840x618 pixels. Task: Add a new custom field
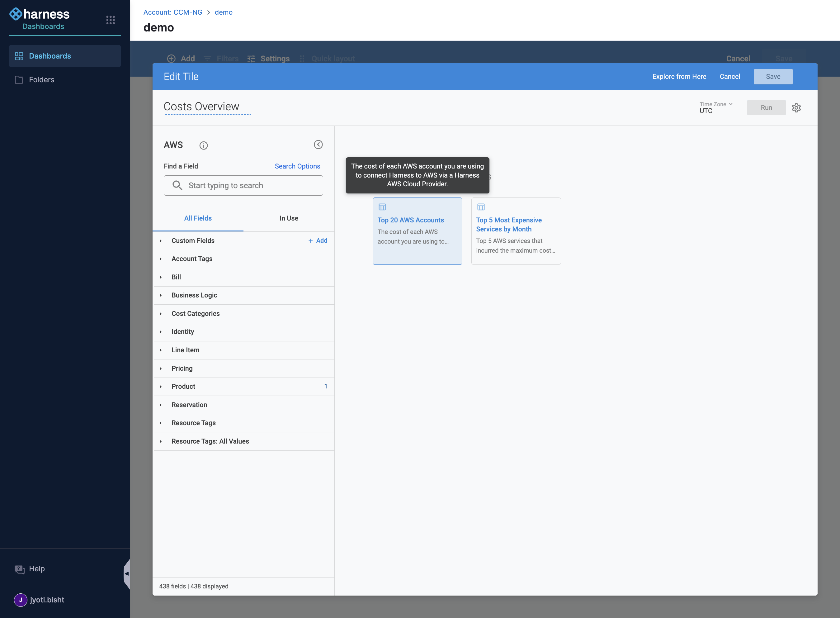click(318, 240)
